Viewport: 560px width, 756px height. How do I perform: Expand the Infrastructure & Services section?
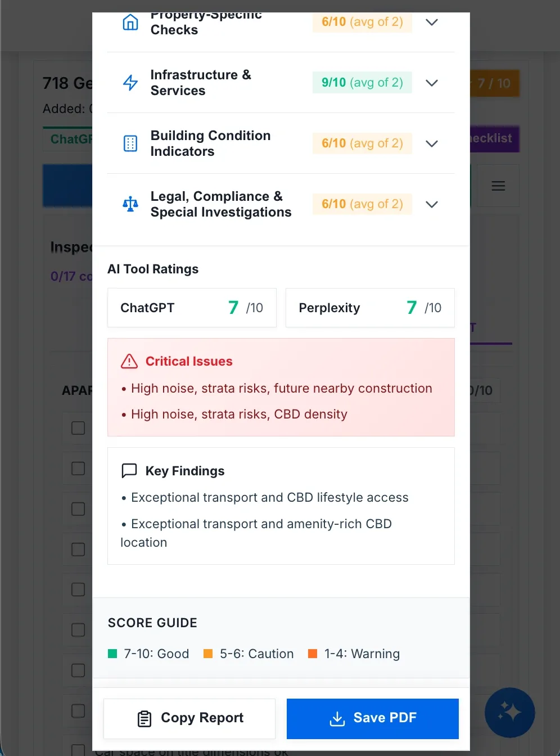432,83
